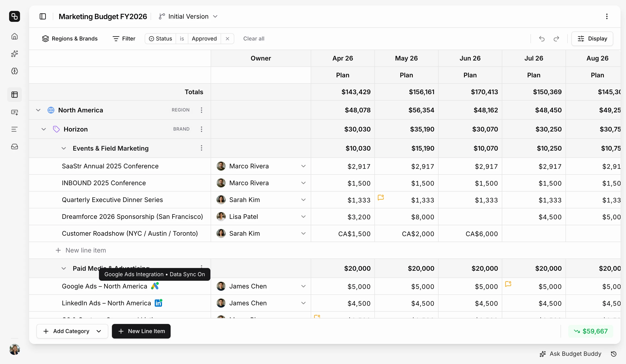The height and width of the screenshot is (364, 626).
Task: Collapse Paid Media & Advertising category
Action: 64,268
